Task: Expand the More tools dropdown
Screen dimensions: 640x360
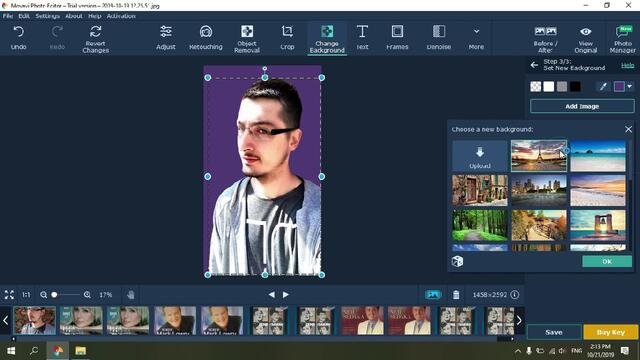Action: point(476,38)
